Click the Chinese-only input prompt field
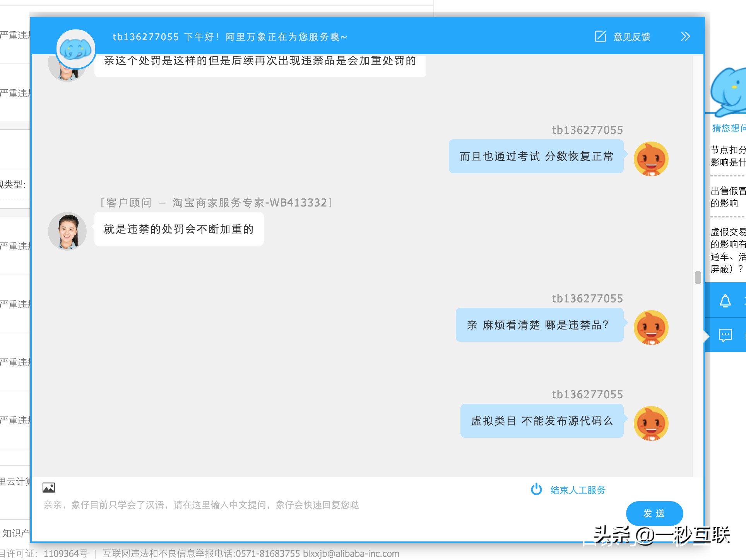The image size is (746, 560). pos(201,505)
